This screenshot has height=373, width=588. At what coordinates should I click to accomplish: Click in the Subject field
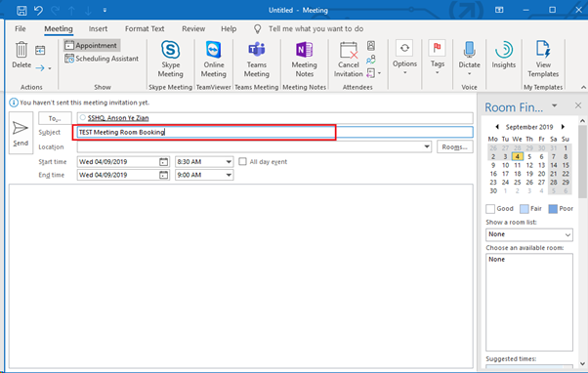click(x=274, y=133)
